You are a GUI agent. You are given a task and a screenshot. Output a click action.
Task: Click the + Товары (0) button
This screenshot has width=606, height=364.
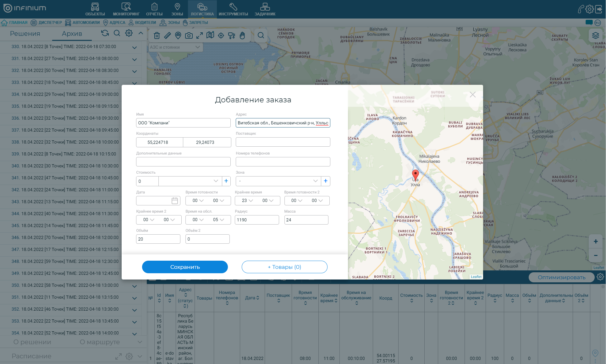[x=284, y=267]
